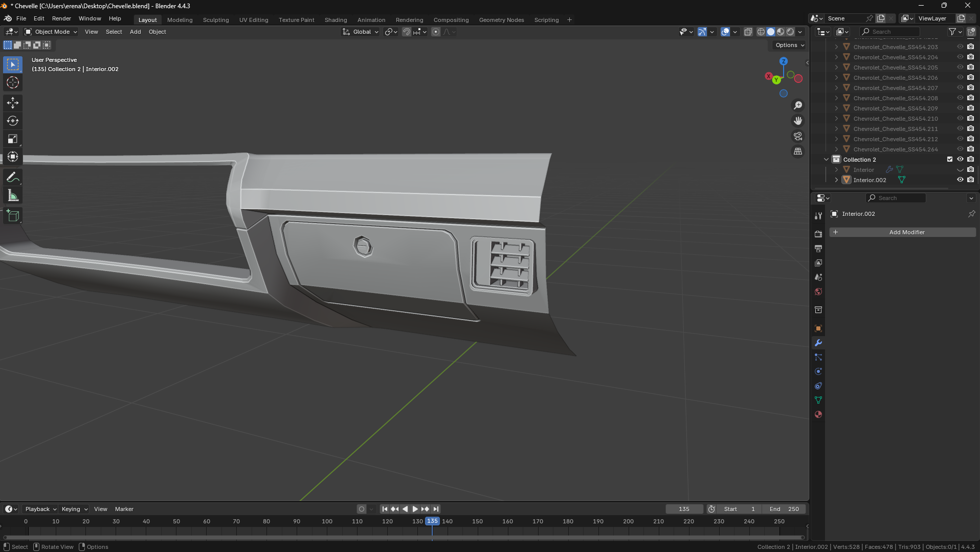
Task: Toggle snapping magnet in header
Action: tap(407, 32)
